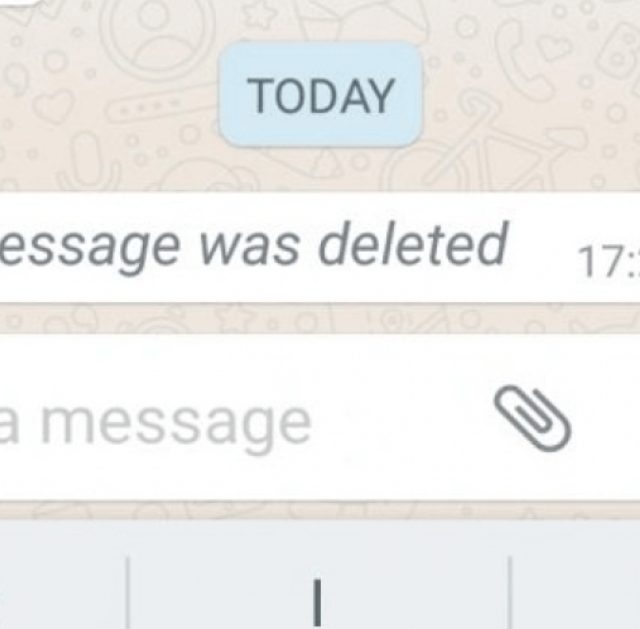640x629 pixels.
Task: Tap the empty left keyboard suggestion slot
Action: click(63, 592)
